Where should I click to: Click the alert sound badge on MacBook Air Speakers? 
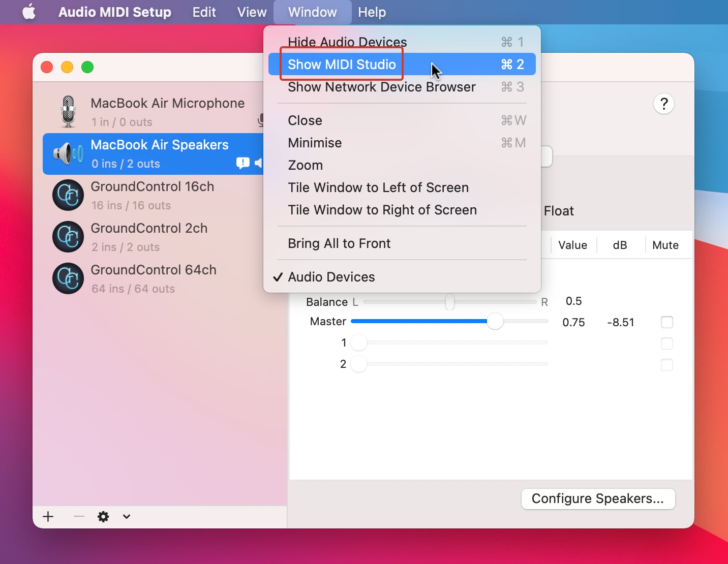(x=243, y=163)
